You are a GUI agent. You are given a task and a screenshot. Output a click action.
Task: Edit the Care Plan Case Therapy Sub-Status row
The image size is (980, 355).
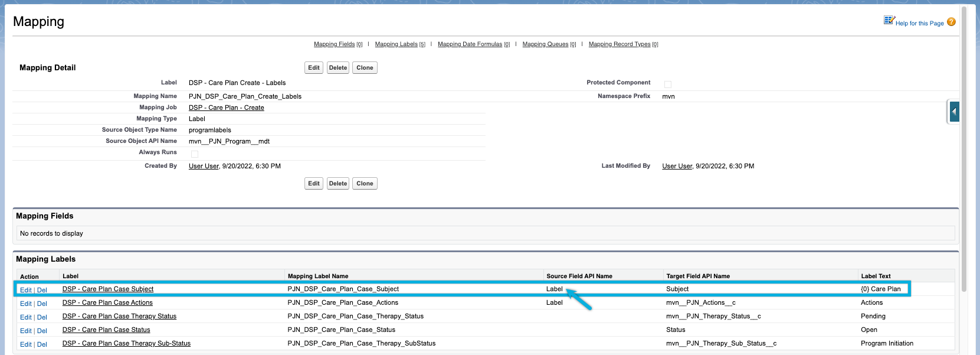click(x=26, y=344)
